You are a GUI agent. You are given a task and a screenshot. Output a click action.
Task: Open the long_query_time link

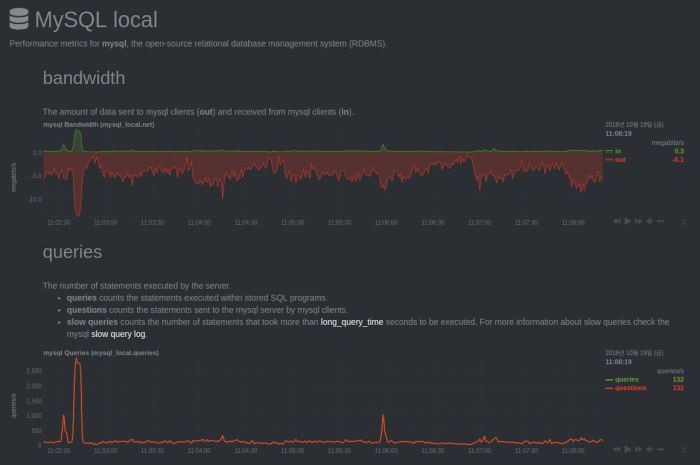tap(352, 322)
